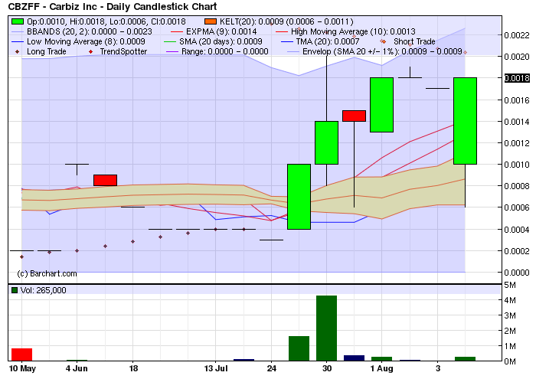The height and width of the screenshot is (392, 536).
Task: Click the red TrendSpotter diamond legend marker
Action: (90, 51)
